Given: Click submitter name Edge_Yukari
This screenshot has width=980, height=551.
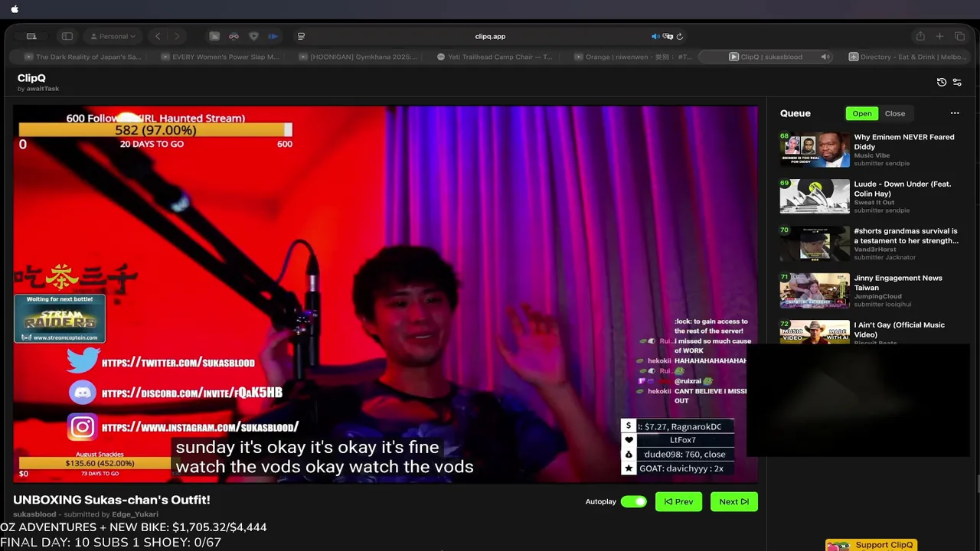Looking at the screenshot, I should [x=135, y=514].
